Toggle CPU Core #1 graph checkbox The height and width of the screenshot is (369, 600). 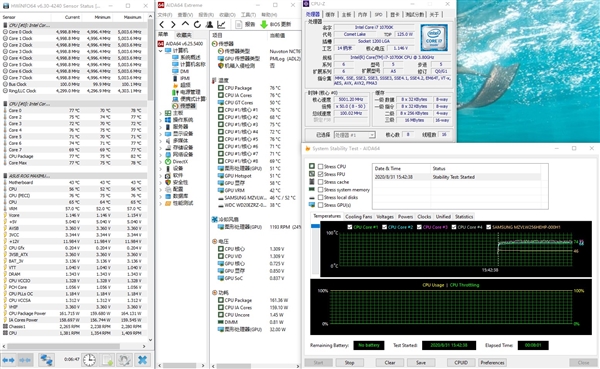point(350,227)
